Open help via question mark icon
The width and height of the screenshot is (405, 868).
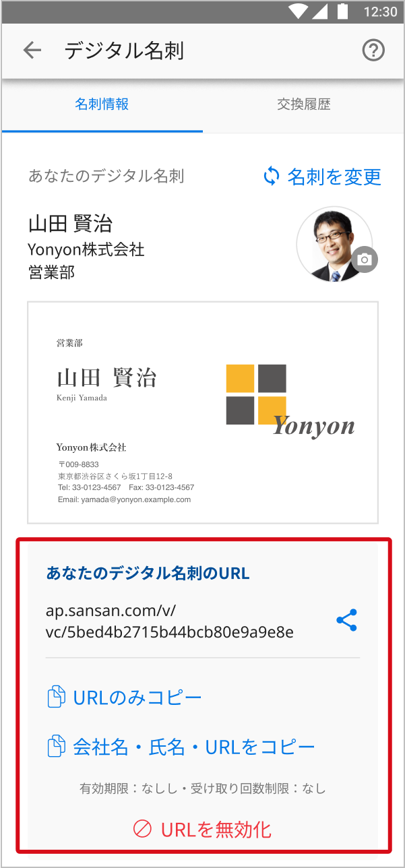click(373, 51)
